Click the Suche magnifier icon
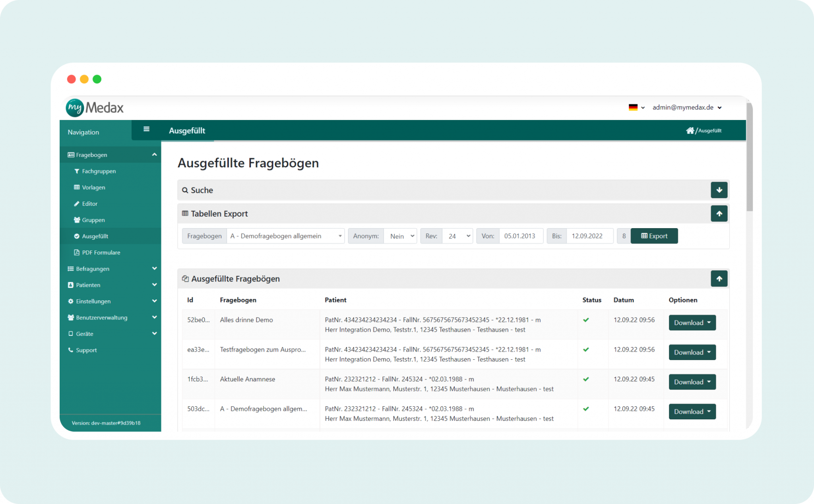Viewport: 814px width, 504px height. [185, 190]
